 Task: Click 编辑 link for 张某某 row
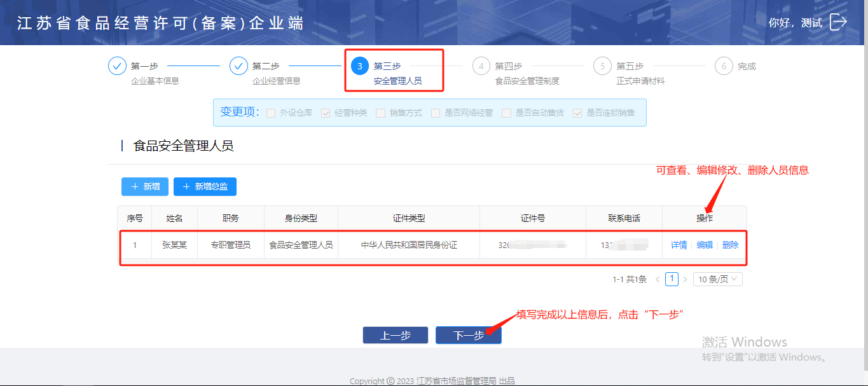[x=705, y=245]
